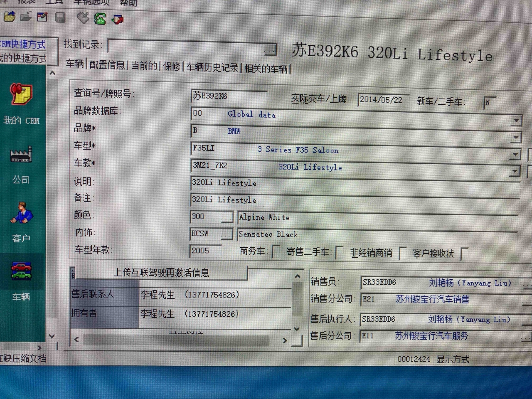
Task: Click the CRM快捷方式 shortcut link
Action: (x=23, y=44)
